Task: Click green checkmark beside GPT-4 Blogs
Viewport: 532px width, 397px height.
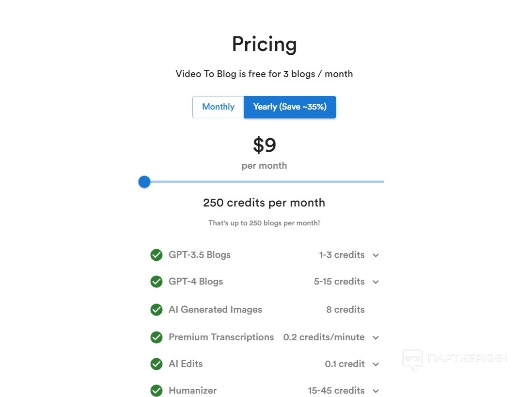Action: [156, 282]
